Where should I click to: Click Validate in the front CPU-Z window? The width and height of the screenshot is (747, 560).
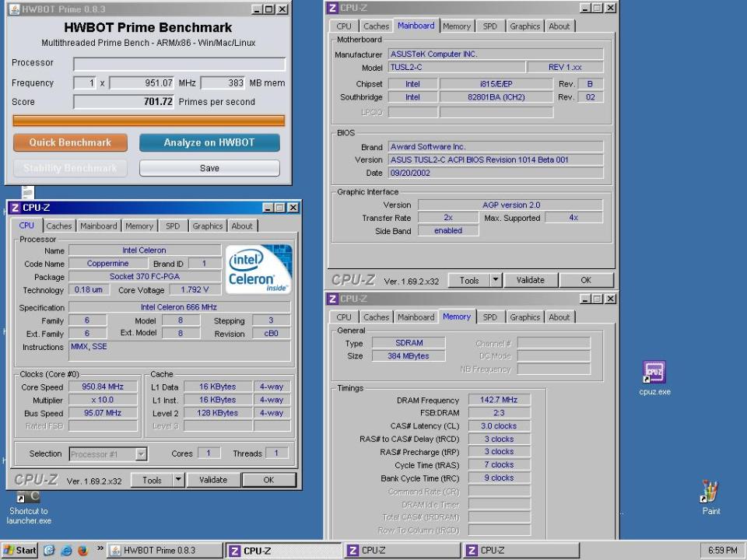click(x=213, y=480)
